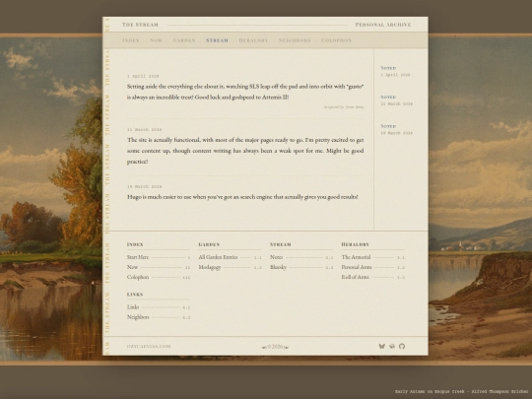
Task: Go to Index in the top navigation
Action: pos(131,40)
